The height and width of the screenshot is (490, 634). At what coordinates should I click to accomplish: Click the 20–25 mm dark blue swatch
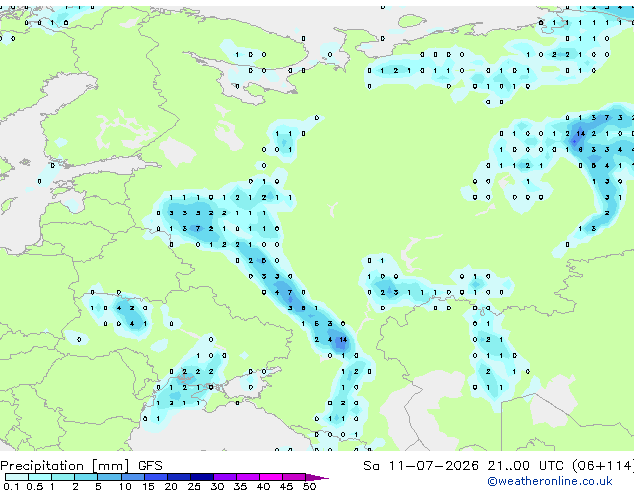179,477
